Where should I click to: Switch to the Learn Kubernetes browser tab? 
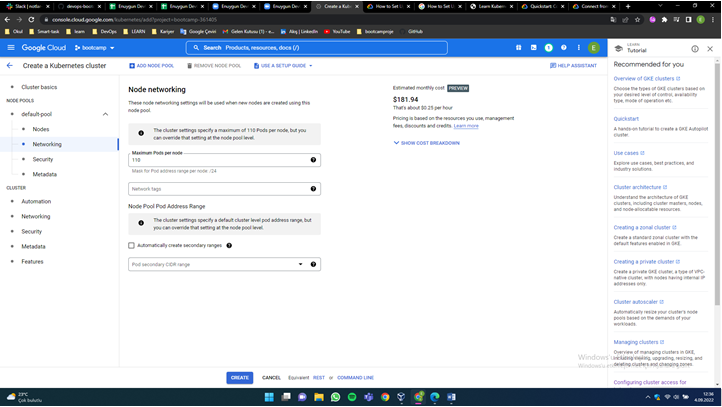coord(491,6)
